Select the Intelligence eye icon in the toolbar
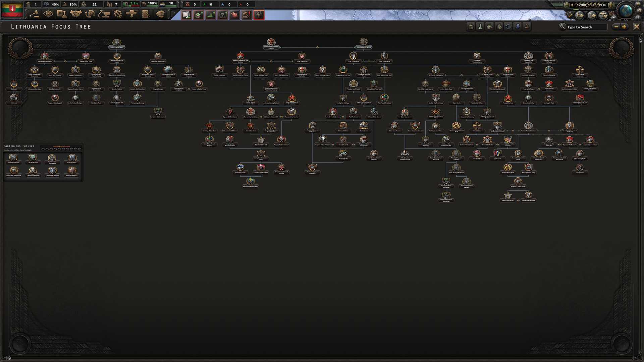The image size is (644, 362). pos(48,14)
